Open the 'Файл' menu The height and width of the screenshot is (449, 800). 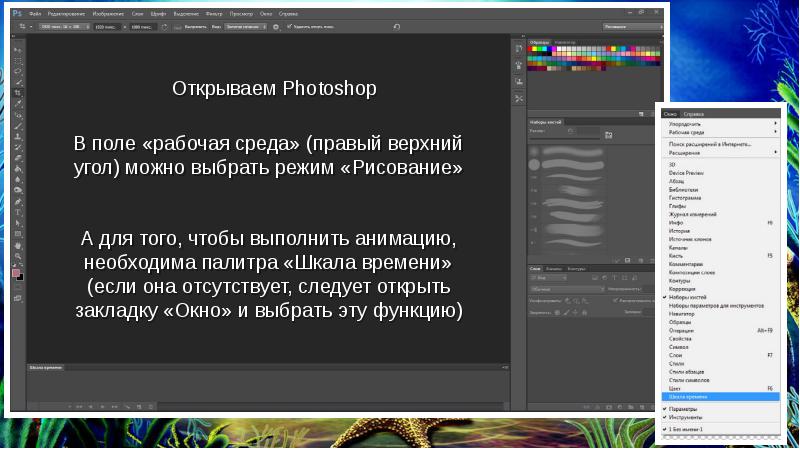click(35, 14)
